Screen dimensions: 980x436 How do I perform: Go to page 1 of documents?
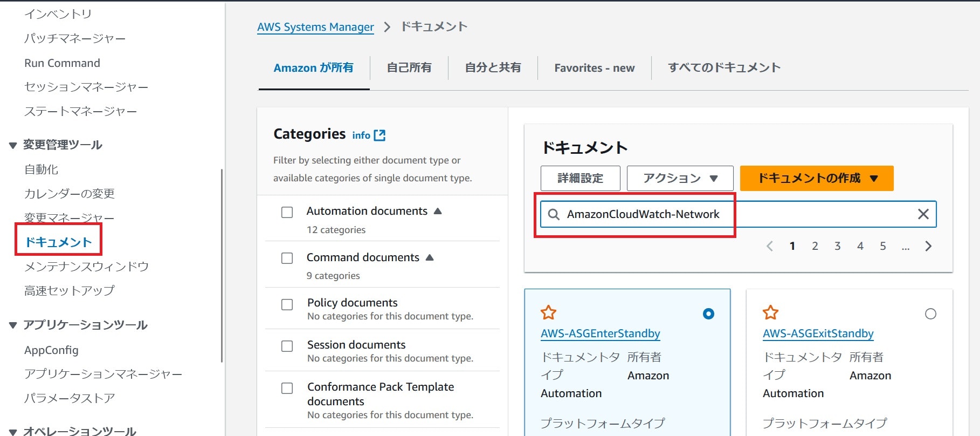(x=792, y=246)
